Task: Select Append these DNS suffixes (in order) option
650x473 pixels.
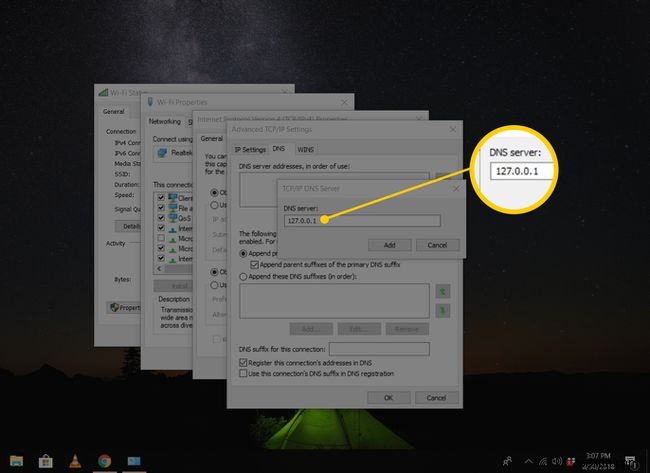Action: coord(243,277)
